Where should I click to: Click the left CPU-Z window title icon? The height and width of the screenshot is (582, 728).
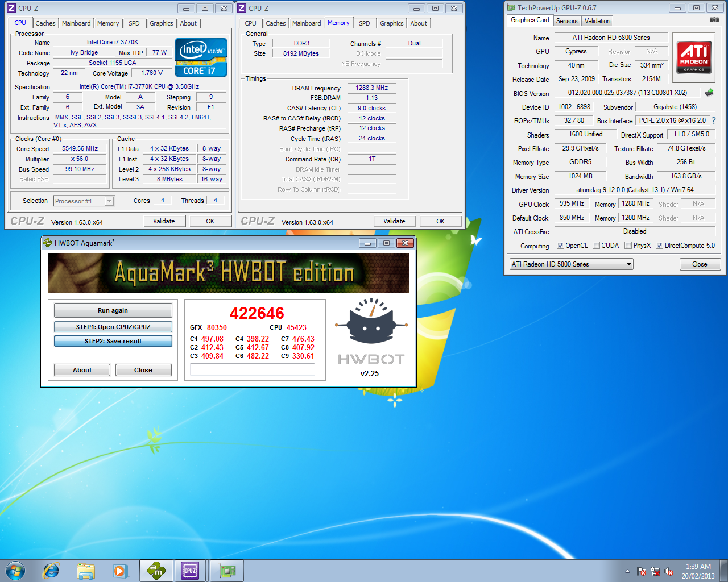pos(11,8)
